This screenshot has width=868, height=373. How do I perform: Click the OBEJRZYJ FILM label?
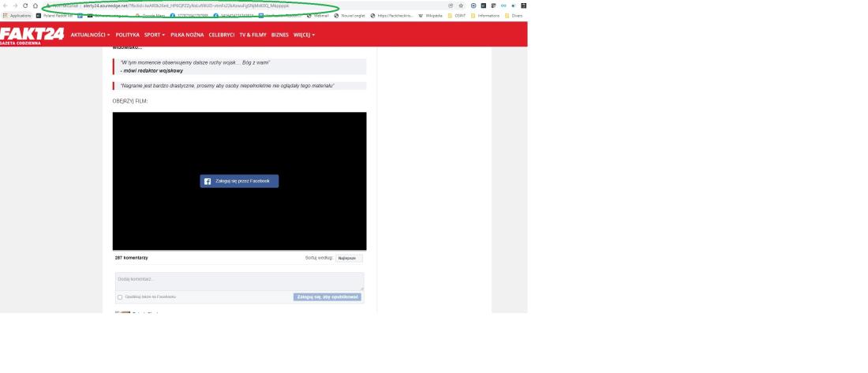pyautogui.click(x=130, y=101)
